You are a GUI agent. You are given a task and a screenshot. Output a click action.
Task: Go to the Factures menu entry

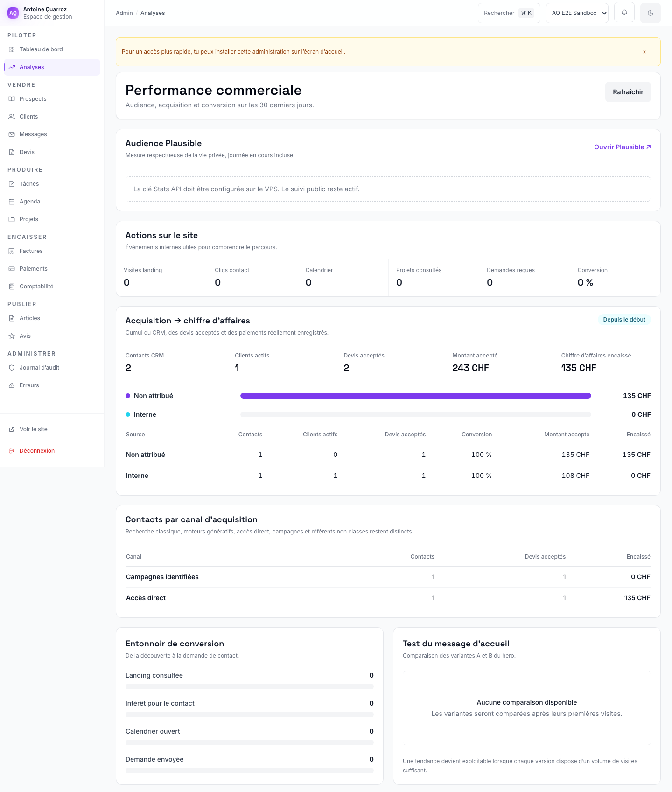click(x=52, y=251)
